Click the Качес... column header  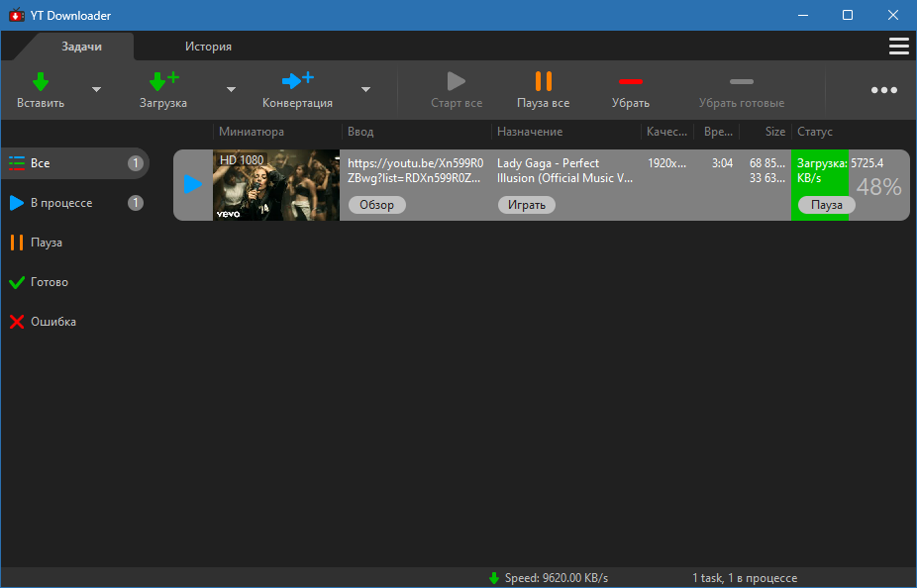[666, 132]
